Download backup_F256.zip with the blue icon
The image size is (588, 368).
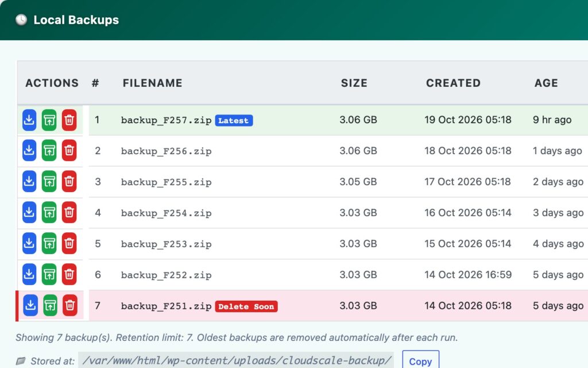click(29, 151)
